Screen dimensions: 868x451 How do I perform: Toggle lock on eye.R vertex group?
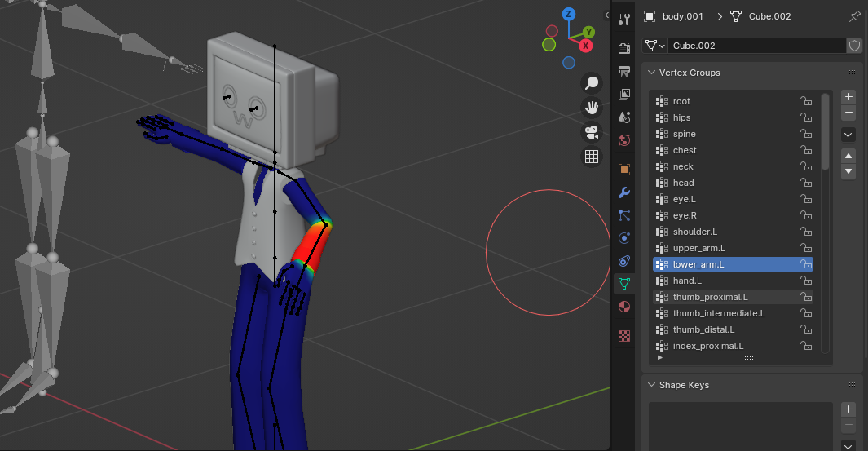806,215
